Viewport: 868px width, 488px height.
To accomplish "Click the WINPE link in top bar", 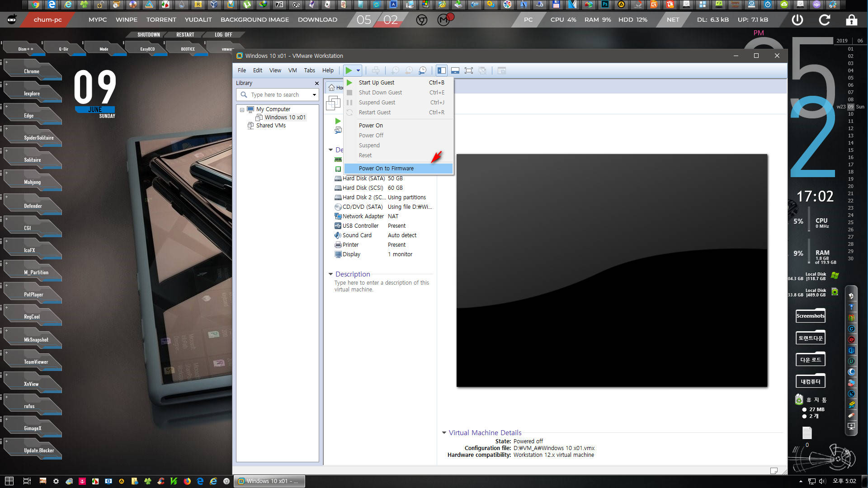I will point(127,20).
